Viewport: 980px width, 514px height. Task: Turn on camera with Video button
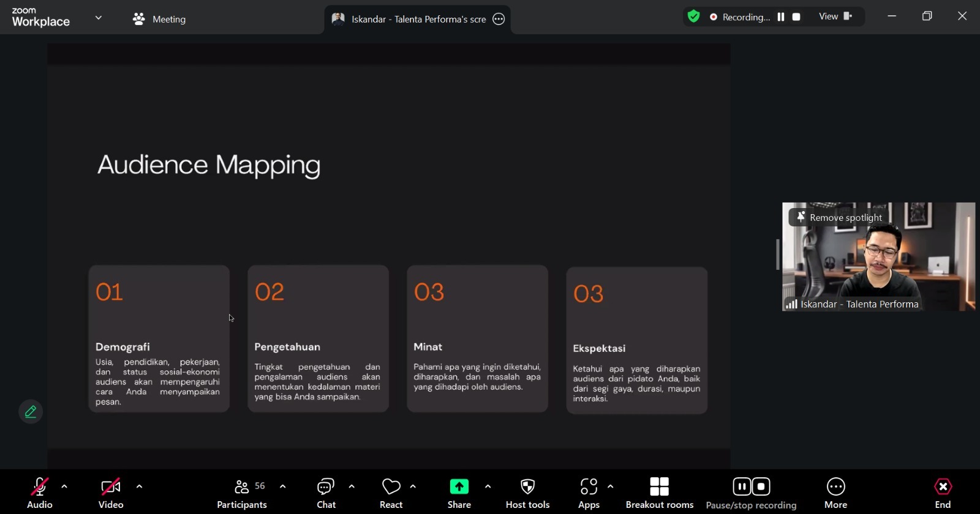(111, 493)
